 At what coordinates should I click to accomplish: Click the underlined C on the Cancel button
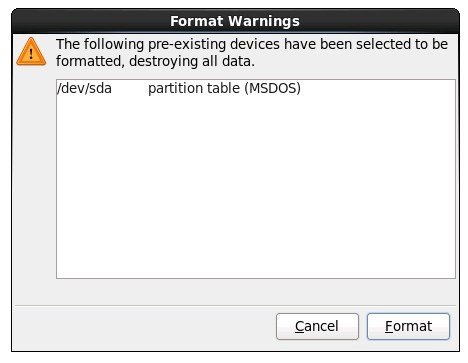(299, 326)
